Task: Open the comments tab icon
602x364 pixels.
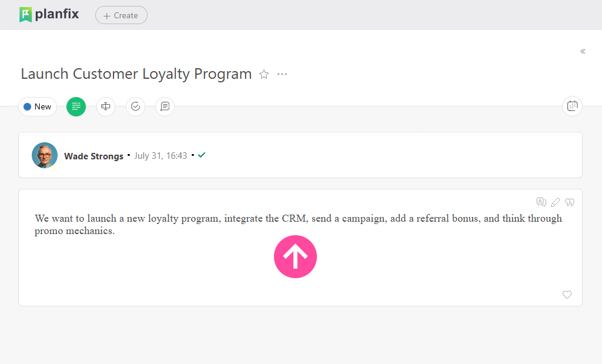Action: (x=165, y=106)
